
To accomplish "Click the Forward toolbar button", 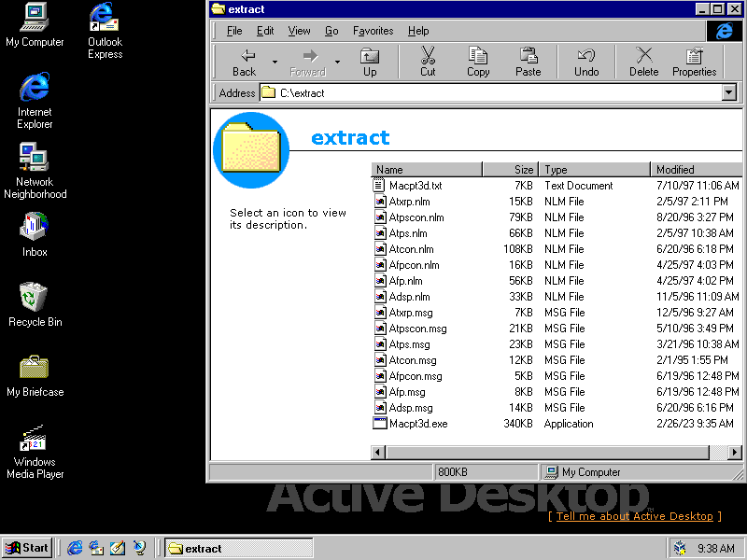I will [308, 62].
